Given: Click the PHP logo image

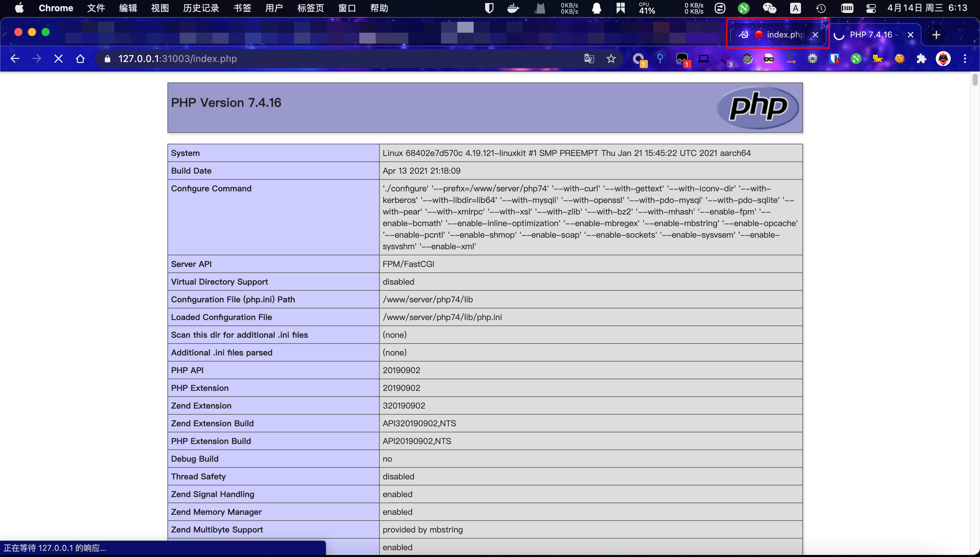Looking at the screenshot, I should pos(757,108).
